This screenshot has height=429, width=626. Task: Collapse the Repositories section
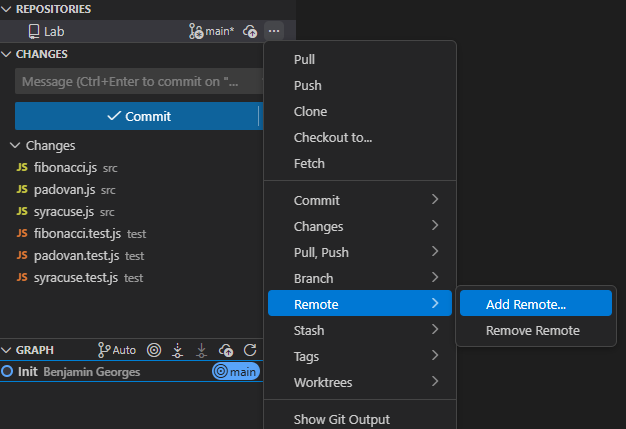click(8, 9)
